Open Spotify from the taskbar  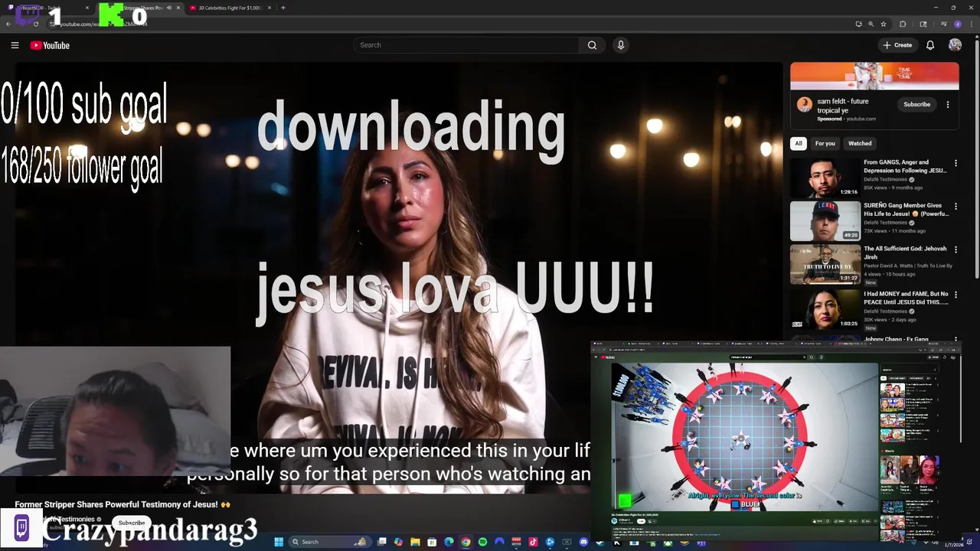482,542
